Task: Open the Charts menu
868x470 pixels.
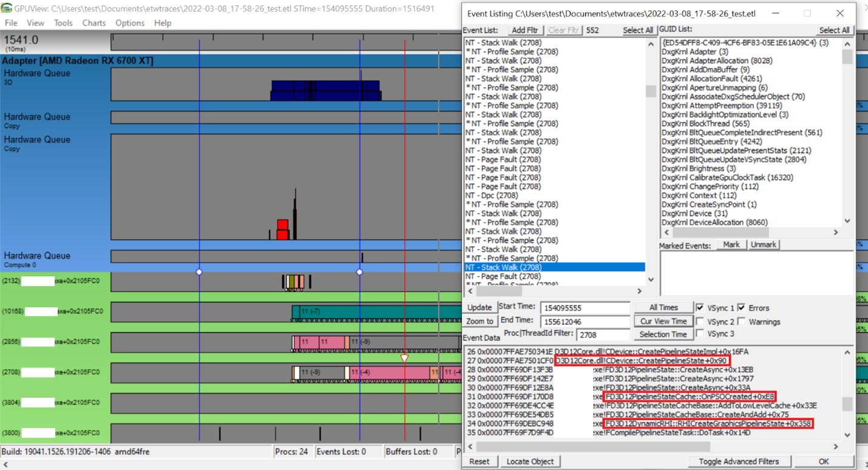Action: [93, 23]
